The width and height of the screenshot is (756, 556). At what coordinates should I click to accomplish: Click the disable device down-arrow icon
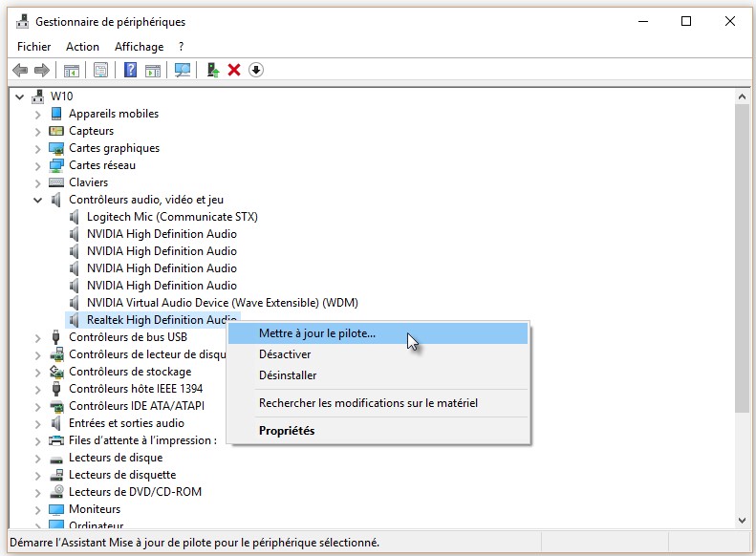click(x=256, y=70)
